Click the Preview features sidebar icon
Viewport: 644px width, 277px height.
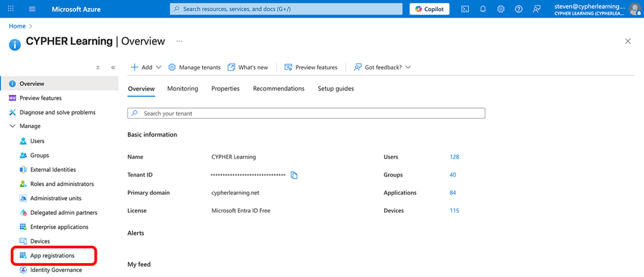pos(13,98)
